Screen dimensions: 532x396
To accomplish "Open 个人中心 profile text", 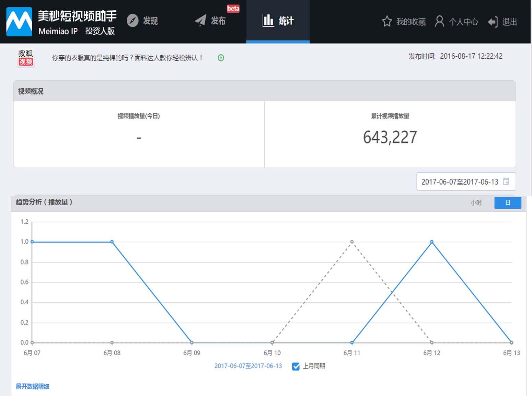I will [463, 22].
